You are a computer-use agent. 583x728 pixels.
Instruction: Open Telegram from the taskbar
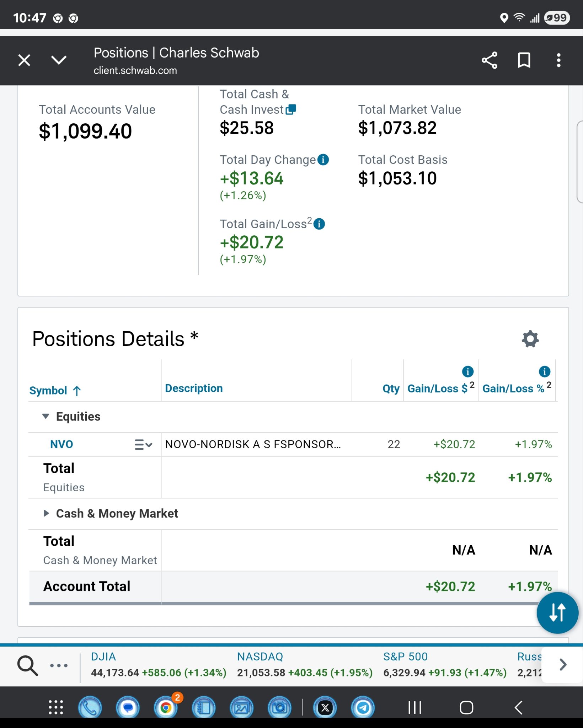click(x=363, y=707)
